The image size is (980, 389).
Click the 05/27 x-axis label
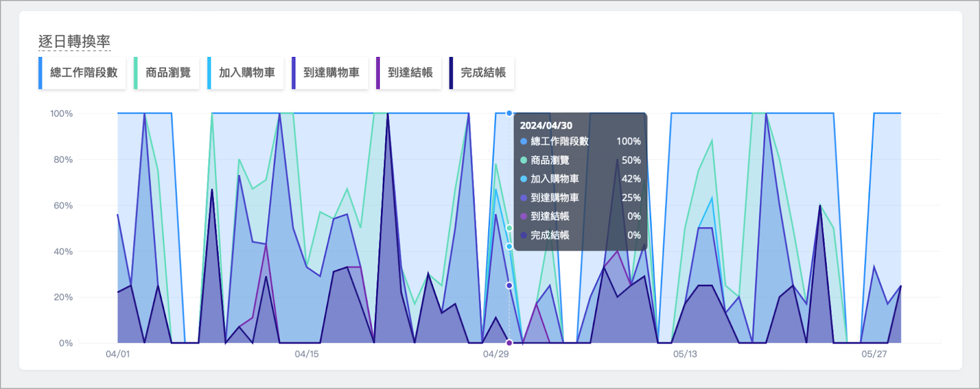point(874,354)
